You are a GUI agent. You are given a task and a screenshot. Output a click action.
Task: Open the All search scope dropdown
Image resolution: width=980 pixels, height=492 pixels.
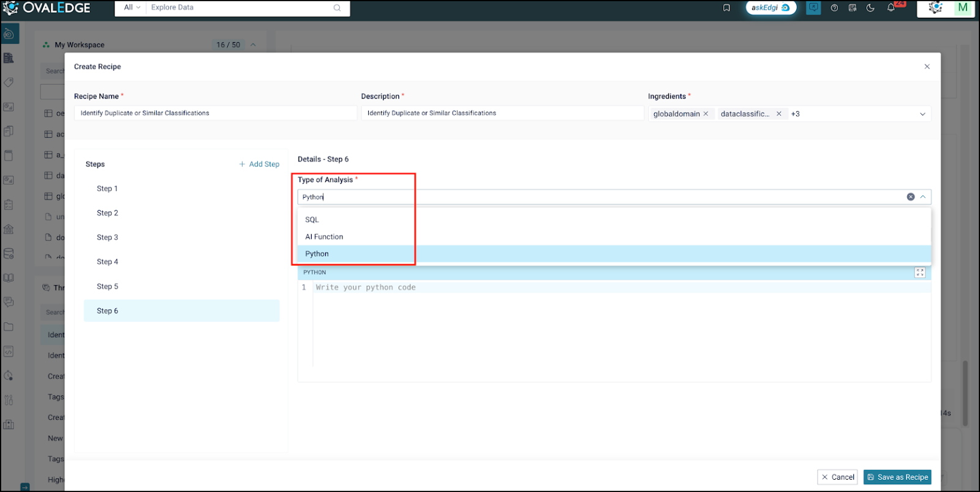[x=132, y=8]
